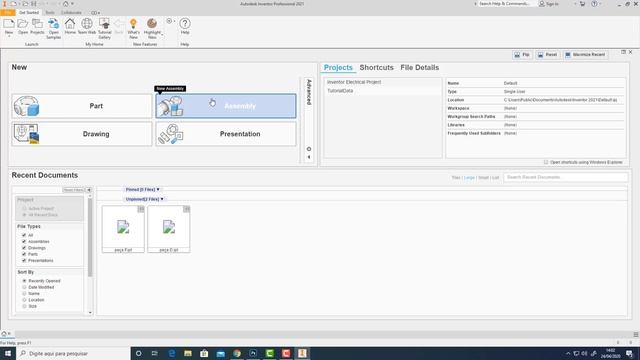Open the Windows Start menu
This screenshot has width=640, height=360.
pos(8,353)
